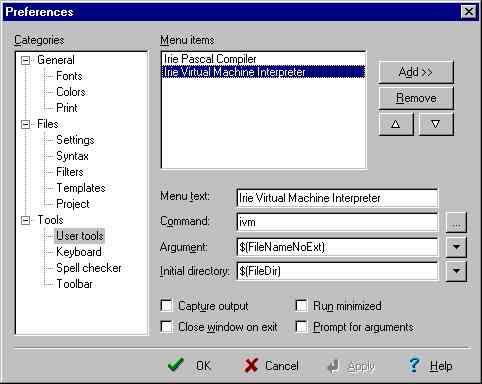Edit the Command field containing ivm

click(x=337, y=222)
